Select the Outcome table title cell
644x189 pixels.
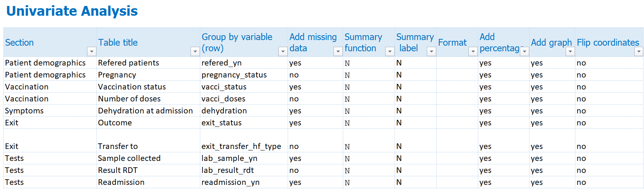(x=148, y=123)
